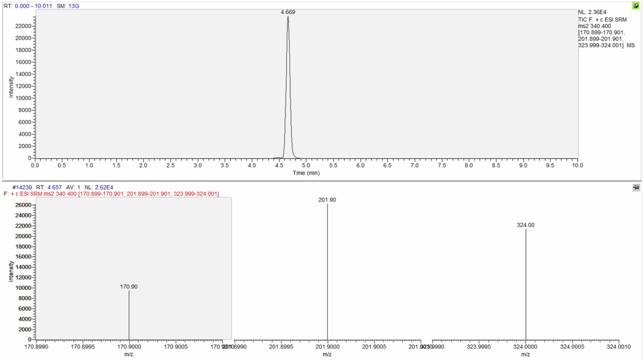
Task: Click the spectrum RT value 4.657
Action: (x=55, y=187)
